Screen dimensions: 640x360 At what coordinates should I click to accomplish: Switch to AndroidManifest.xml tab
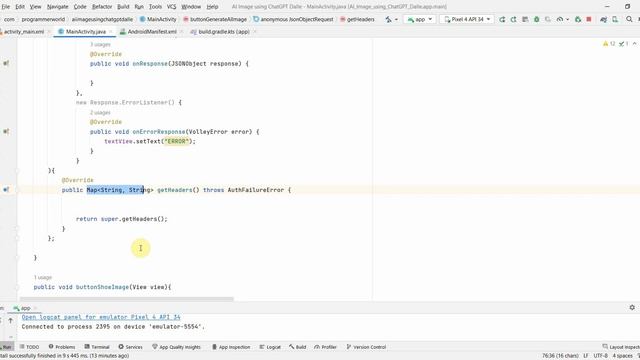pos(152,31)
